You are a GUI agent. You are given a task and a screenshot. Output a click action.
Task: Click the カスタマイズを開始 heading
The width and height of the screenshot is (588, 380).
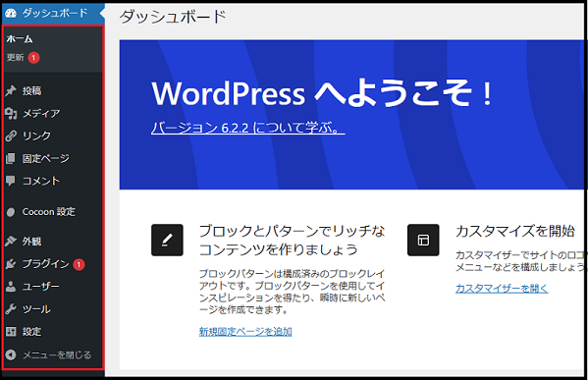pos(515,231)
